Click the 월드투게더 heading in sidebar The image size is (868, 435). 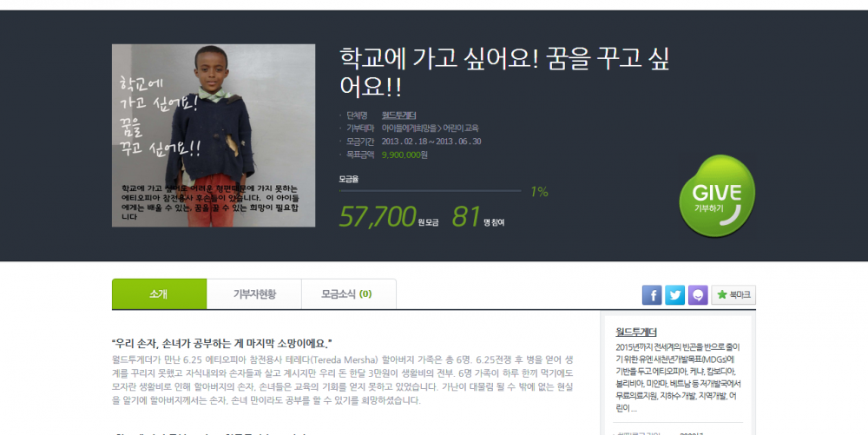(635, 332)
